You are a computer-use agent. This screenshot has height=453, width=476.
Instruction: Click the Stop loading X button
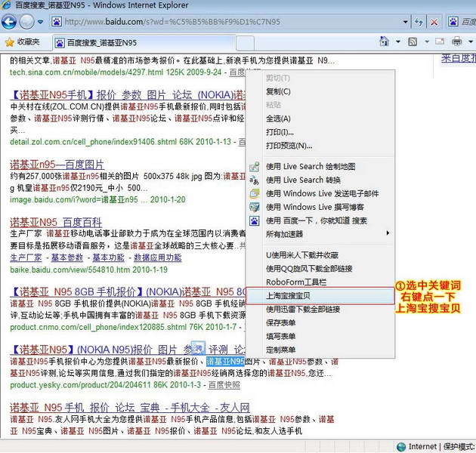pyautogui.click(x=434, y=22)
